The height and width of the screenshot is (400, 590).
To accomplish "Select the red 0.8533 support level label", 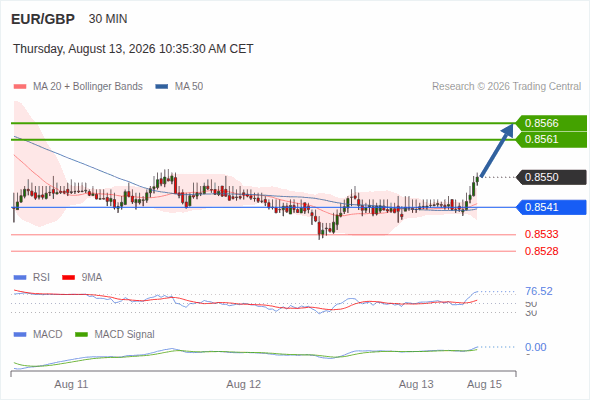I will click(x=541, y=234).
